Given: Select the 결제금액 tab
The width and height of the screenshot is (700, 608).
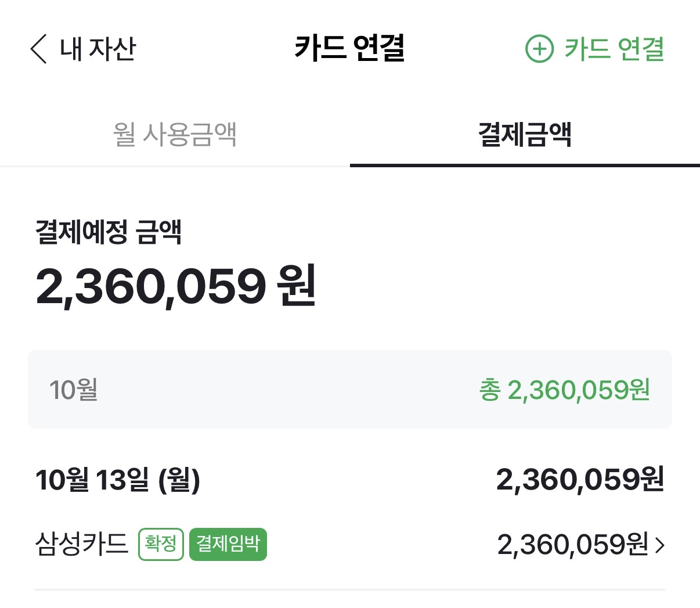Looking at the screenshot, I should [x=525, y=134].
